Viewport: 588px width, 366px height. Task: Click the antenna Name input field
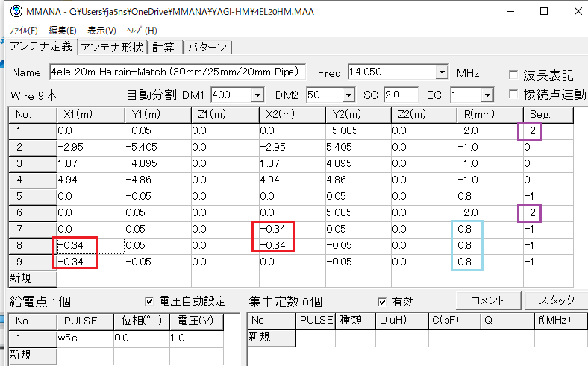[178, 72]
